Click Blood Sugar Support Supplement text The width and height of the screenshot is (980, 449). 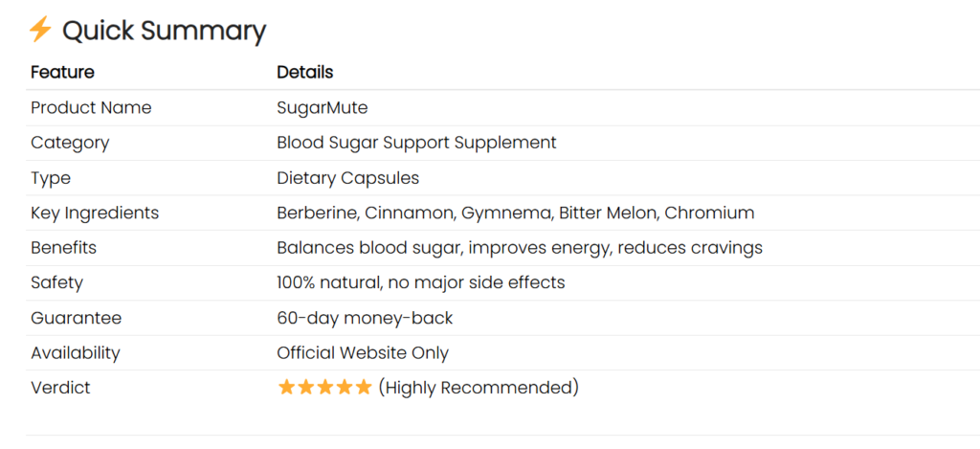pos(416,143)
